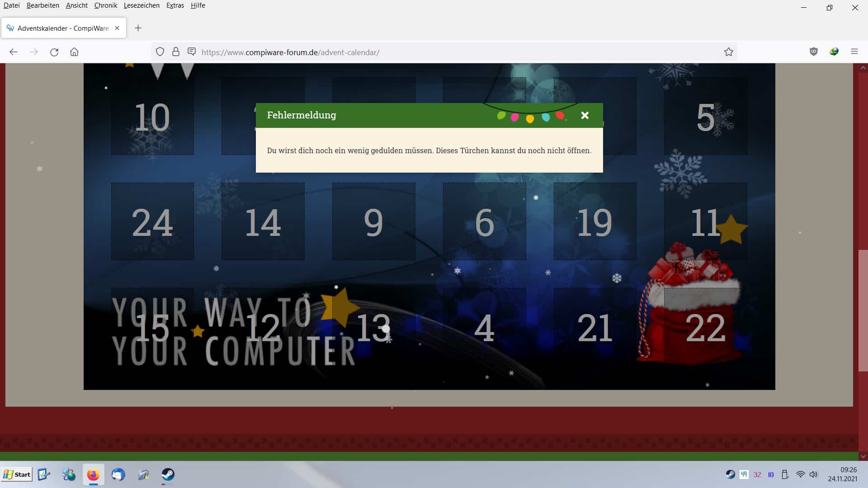The image size is (868, 488).
Task: Bookmark this page with the star
Action: pyautogui.click(x=728, y=52)
